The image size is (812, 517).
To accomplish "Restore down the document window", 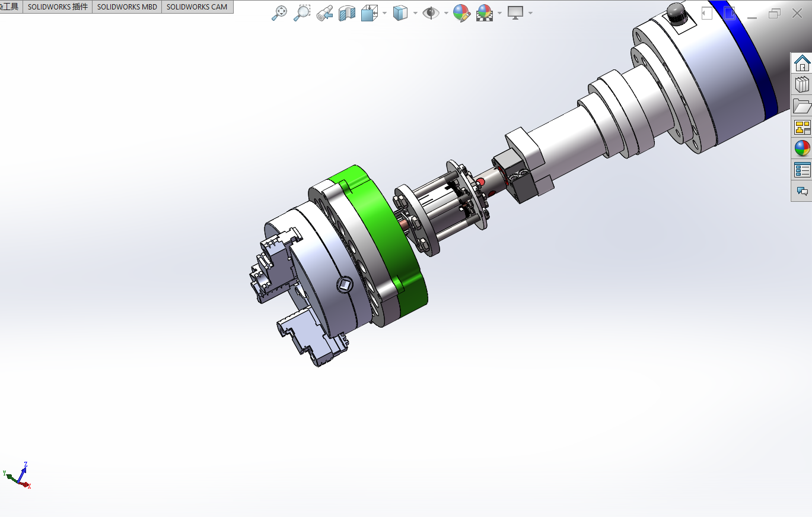I will [x=775, y=14].
